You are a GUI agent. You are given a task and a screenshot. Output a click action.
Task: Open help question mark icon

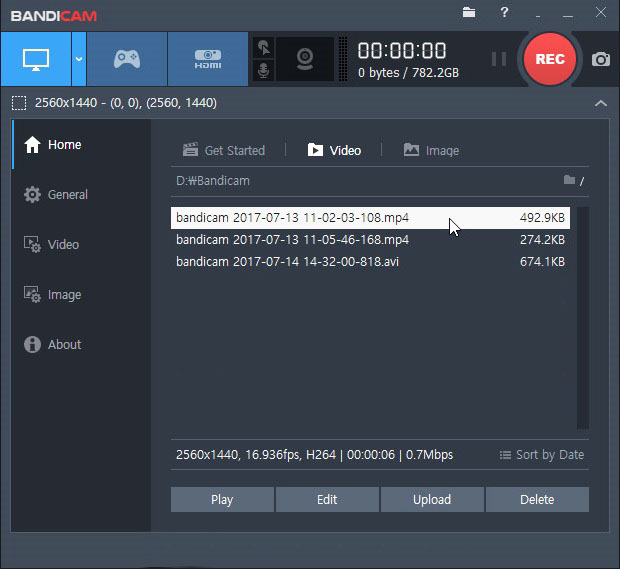(504, 12)
